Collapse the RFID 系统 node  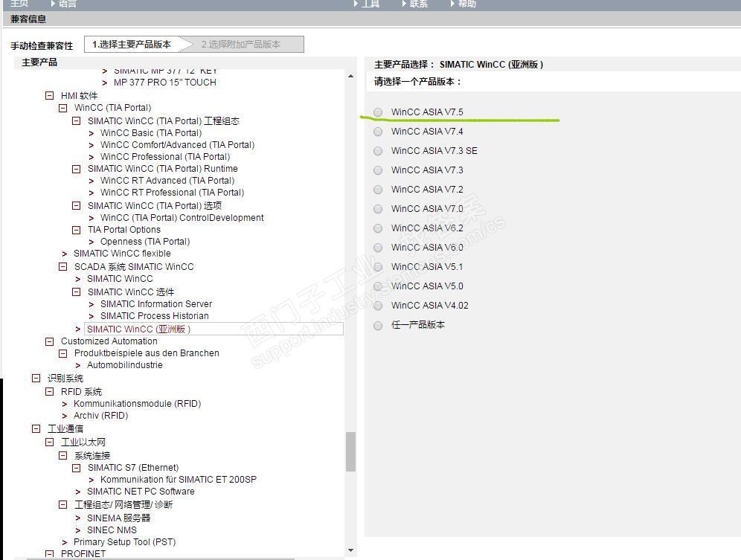click(49, 392)
